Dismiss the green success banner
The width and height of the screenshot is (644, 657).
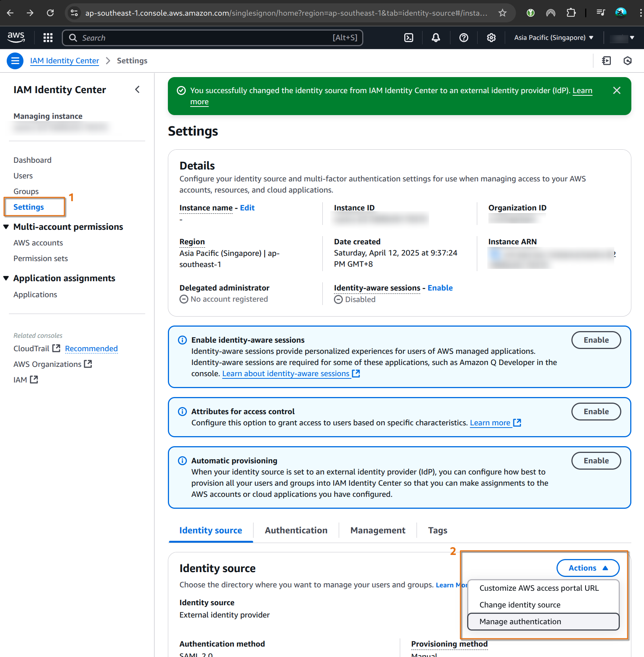617,91
